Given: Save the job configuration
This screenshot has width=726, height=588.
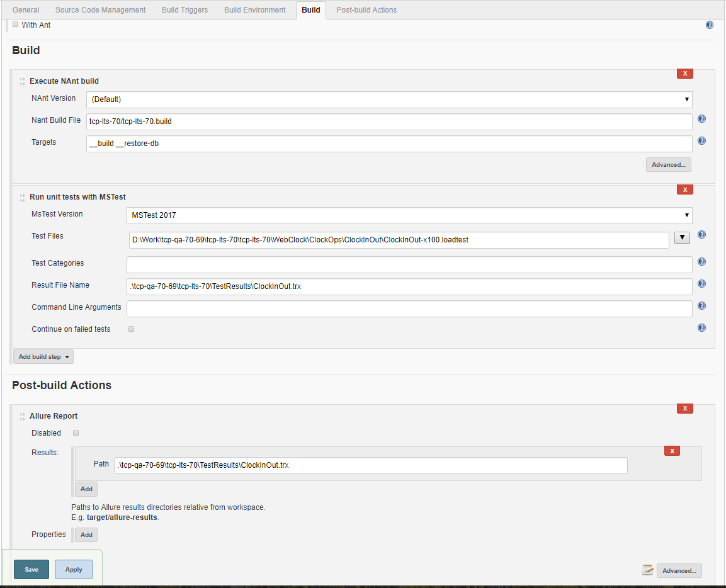Looking at the screenshot, I should [31, 569].
